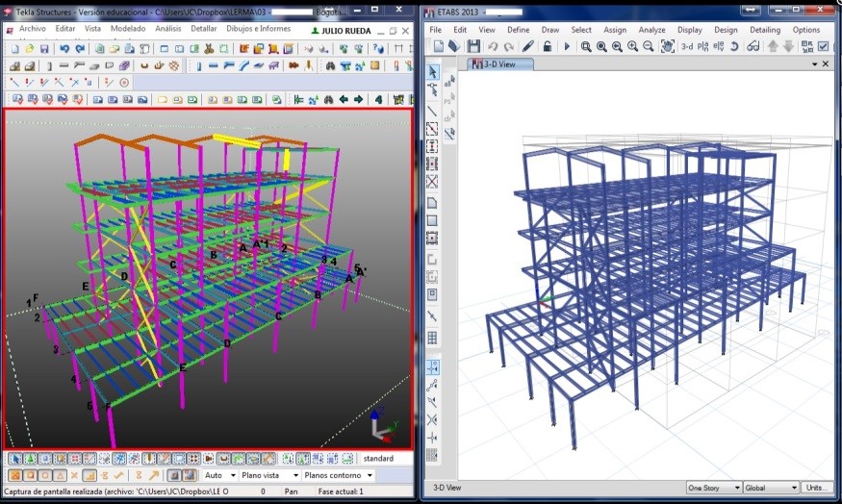This screenshot has height=504, width=842.
Task: Click the ETABS set display options checkbox icon
Action: pos(823,47)
